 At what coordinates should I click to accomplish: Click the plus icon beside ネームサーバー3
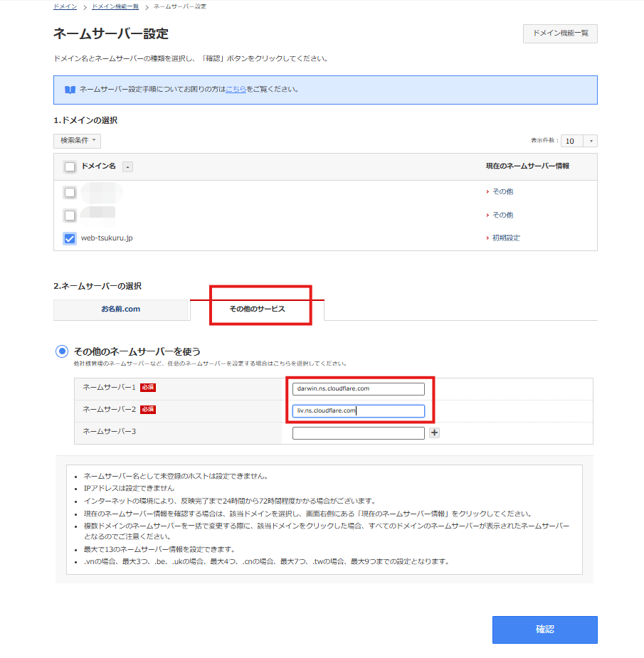(434, 433)
